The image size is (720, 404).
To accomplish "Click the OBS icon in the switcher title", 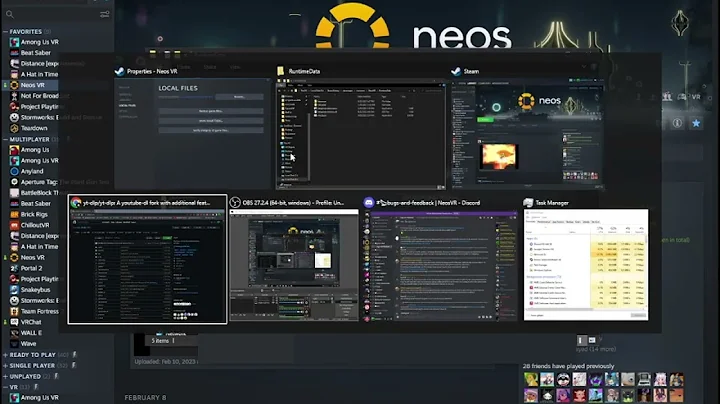I will tap(235, 202).
